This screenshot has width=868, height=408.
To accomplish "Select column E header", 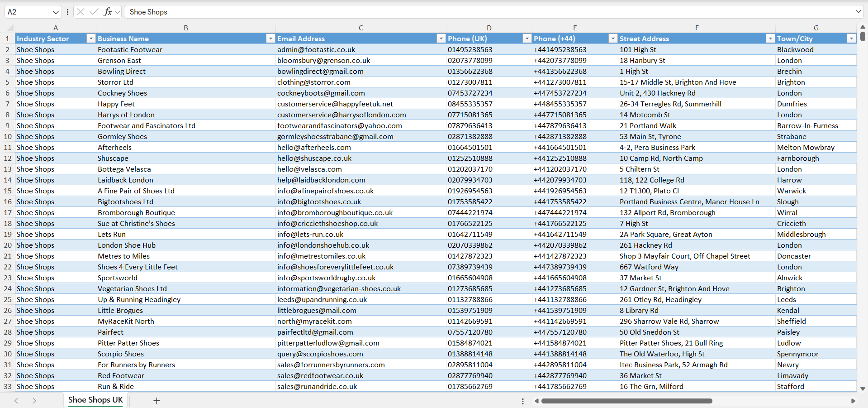I will coord(575,28).
